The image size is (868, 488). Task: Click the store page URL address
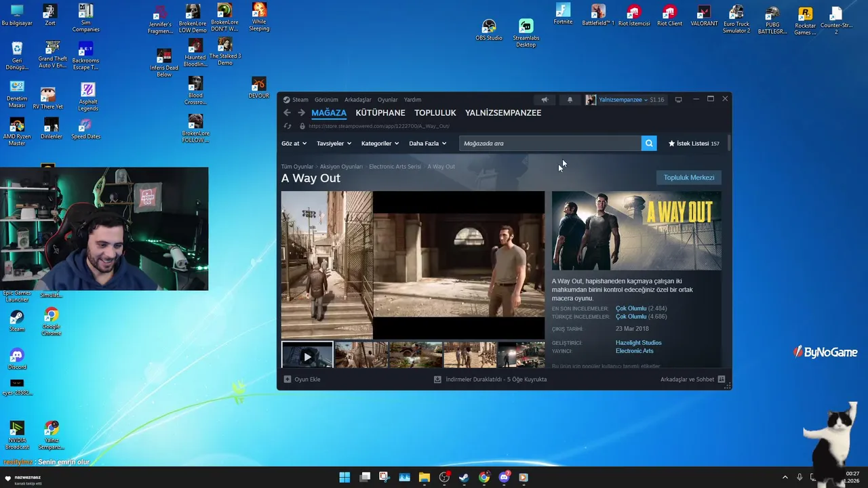pos(378,126)
